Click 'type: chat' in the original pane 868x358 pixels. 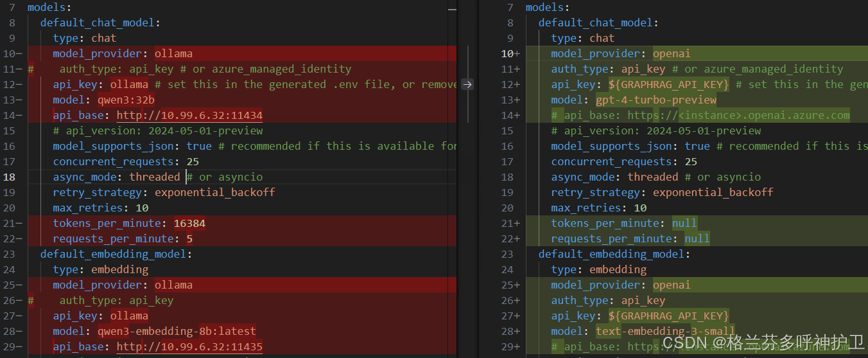click(85, 38)
